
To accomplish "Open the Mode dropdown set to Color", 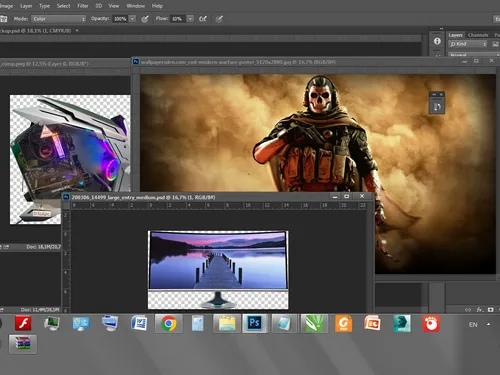I will (x=59, y=19).
